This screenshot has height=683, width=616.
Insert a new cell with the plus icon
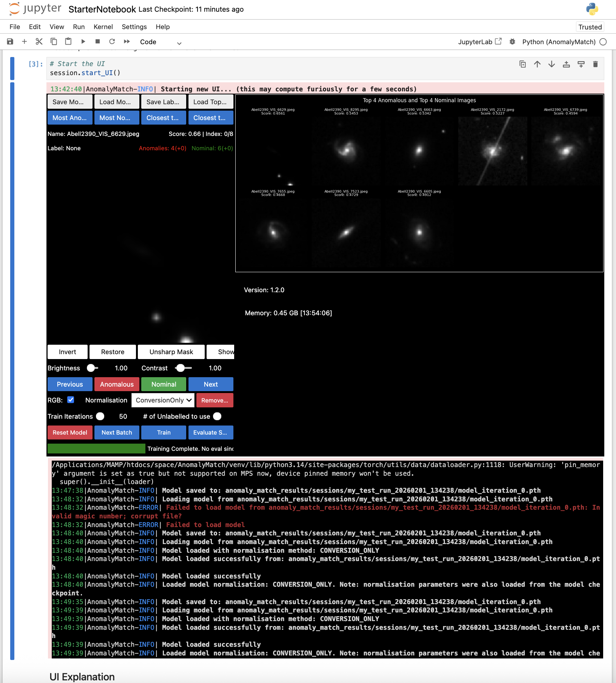pyautogui.click(x=25, y=42)
